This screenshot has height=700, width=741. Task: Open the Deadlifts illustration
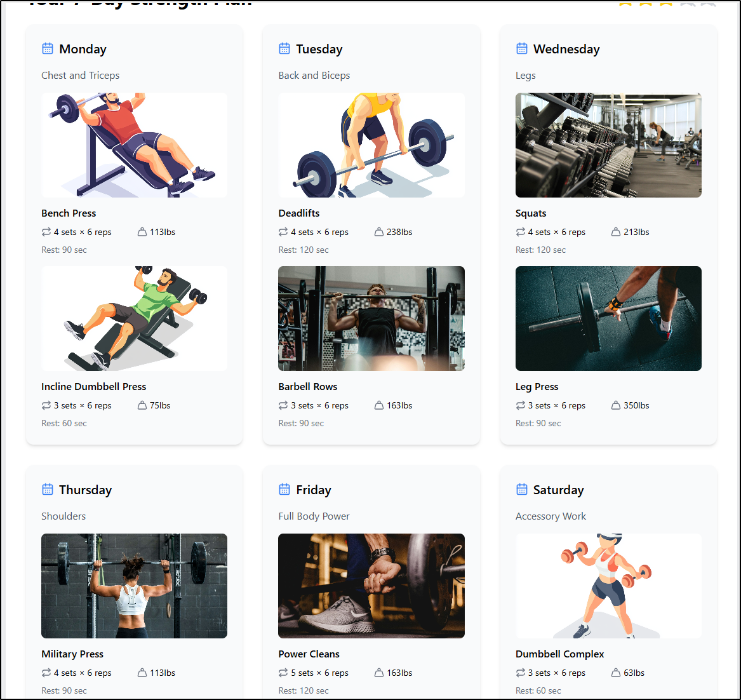(x=371, y=145)
